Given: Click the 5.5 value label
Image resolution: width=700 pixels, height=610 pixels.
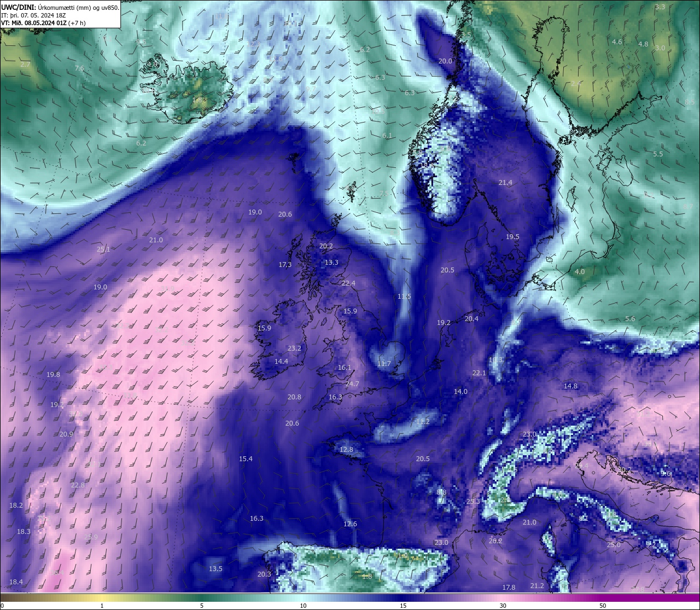Looking at the screenshot, I should 658,154.
